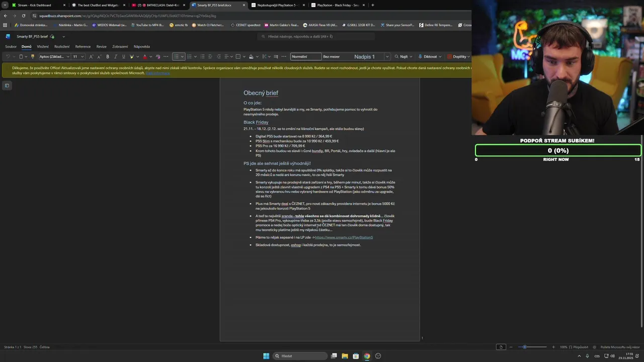The width and height of the screenshot is (644, 362).
Task: Click the browser address bar
Action: click(x=252, y=16)
